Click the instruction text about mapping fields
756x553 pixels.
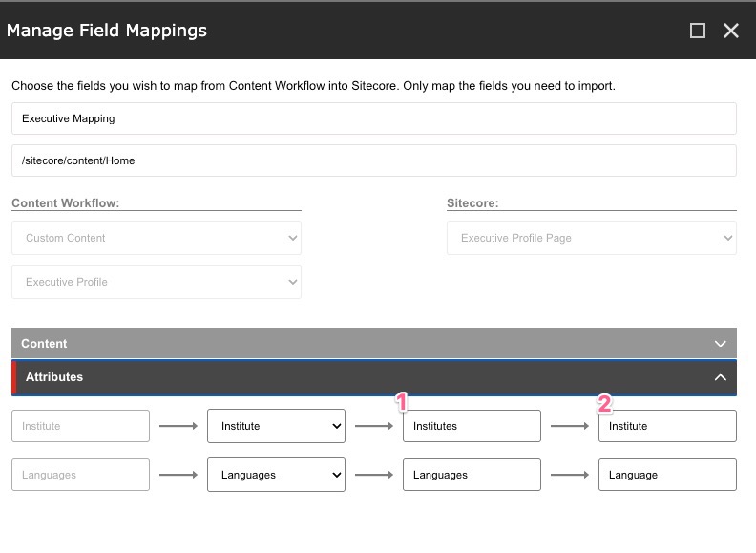coord(313,86)
